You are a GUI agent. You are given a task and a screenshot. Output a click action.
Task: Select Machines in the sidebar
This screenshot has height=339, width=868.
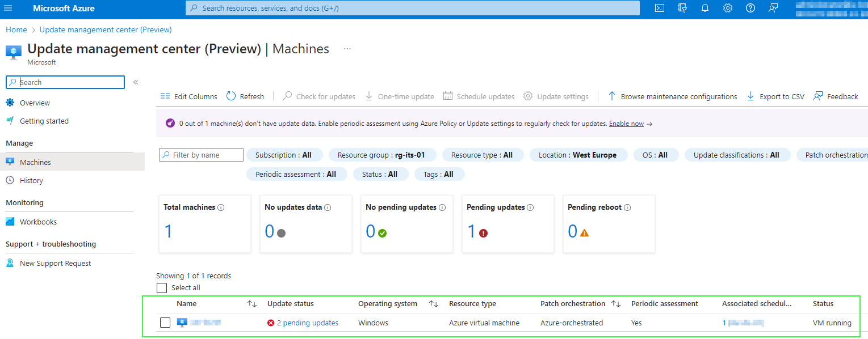(x=72, y=162)
